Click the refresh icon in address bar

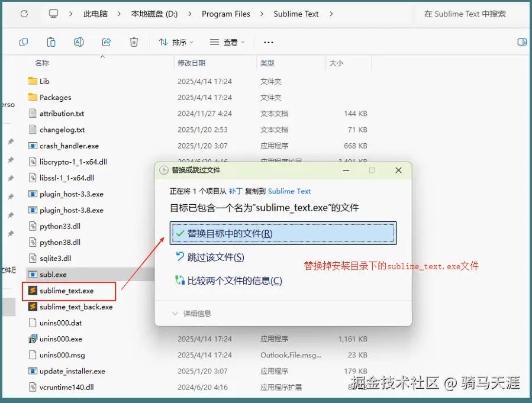[x=24, y=14]
